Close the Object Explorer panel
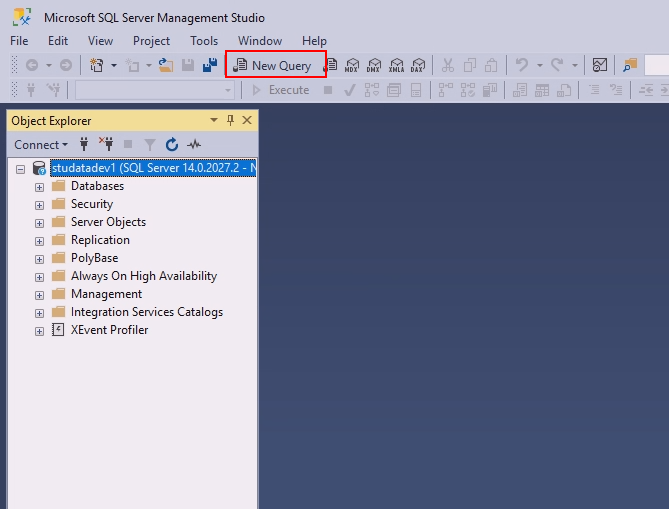Image resolution: width=669 pixels, height=509 pixels. pyautogui.click(x=247, y=120)
